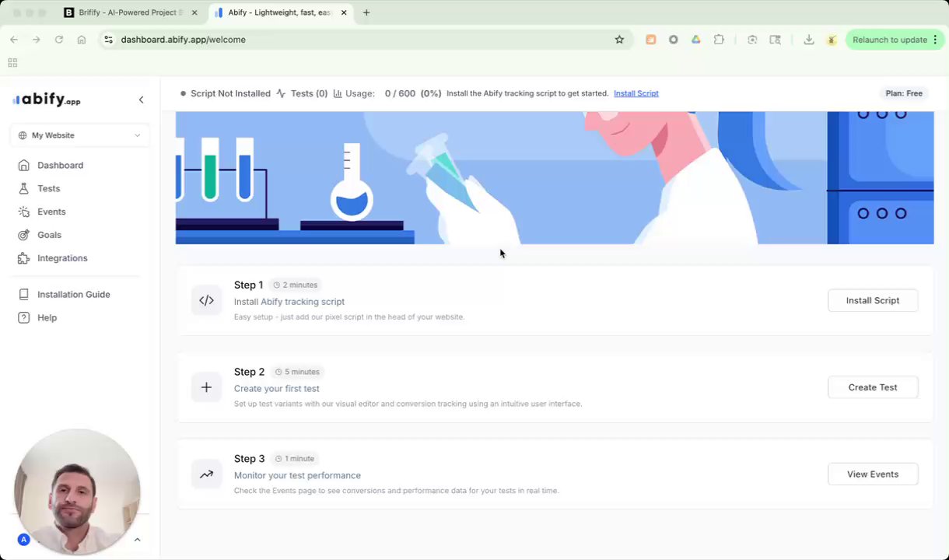Click the Dashboard home icon

[x=23, y=165]
